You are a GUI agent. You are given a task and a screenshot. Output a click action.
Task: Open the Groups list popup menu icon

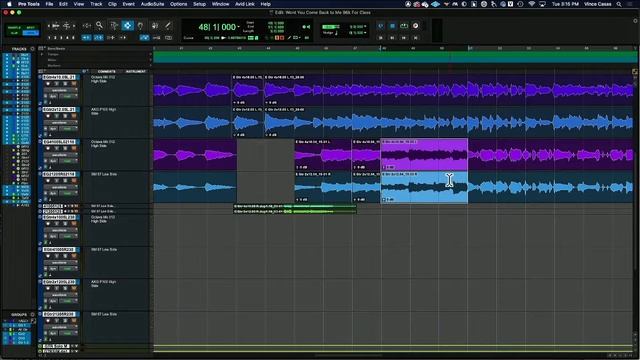[x=32, y=315]
